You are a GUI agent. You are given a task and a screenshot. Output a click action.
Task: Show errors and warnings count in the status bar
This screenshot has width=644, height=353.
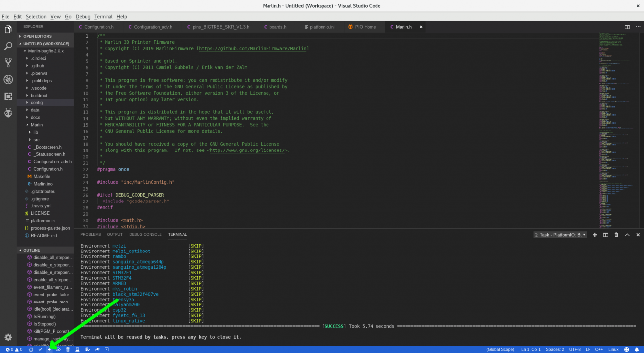tap(14, 349)
